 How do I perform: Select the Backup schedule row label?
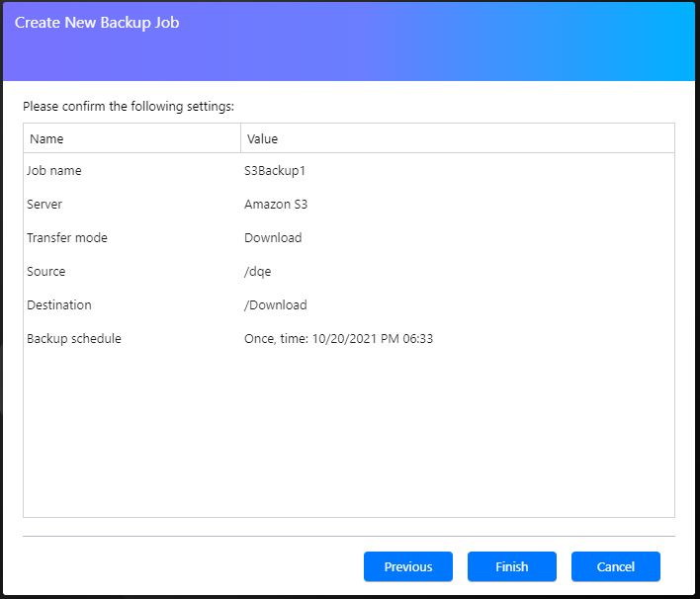click(x=74, y=339)
